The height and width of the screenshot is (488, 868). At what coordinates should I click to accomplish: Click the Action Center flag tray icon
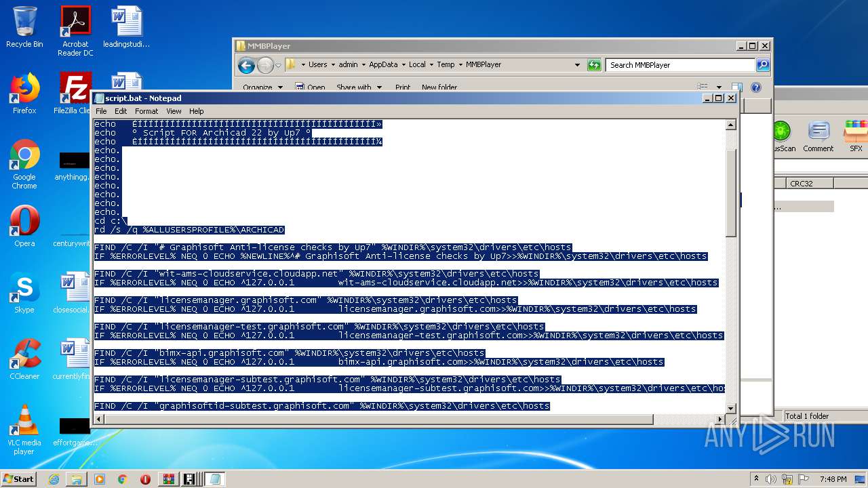coord(802,479)
